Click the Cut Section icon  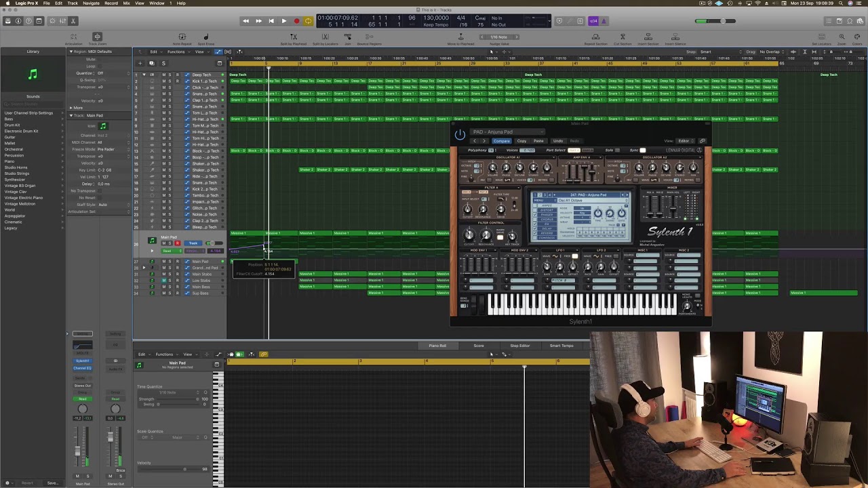tap(623, 37)
